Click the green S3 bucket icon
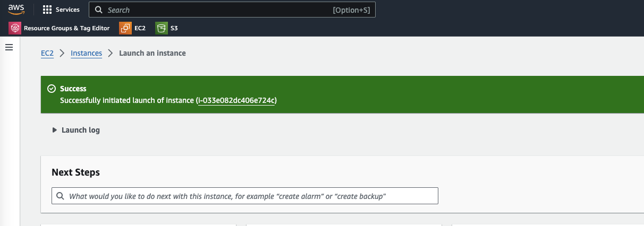This screenshot has width=644, height=226. tap(161, 28)
